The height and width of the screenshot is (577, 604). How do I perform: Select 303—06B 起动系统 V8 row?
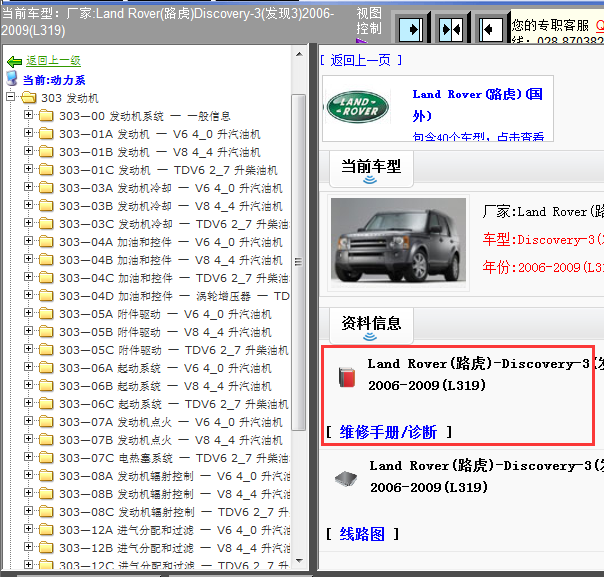[x=165, y=386]
